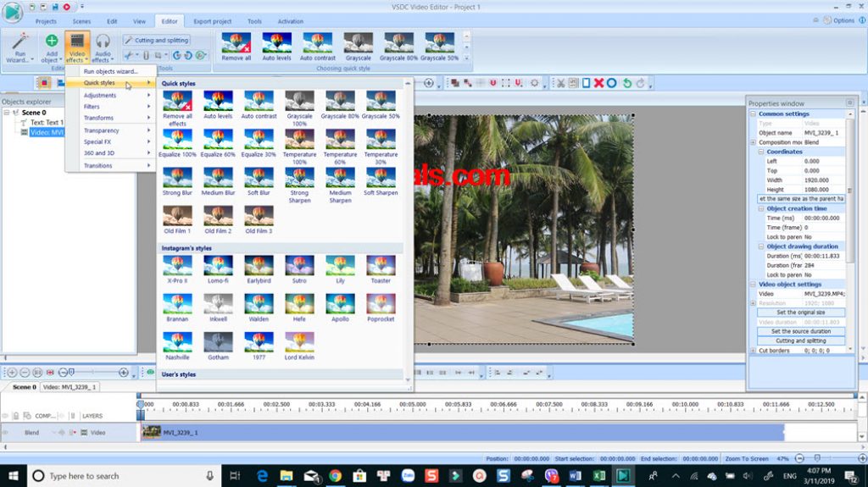Collapse the Coordinates group

point(760,152)
